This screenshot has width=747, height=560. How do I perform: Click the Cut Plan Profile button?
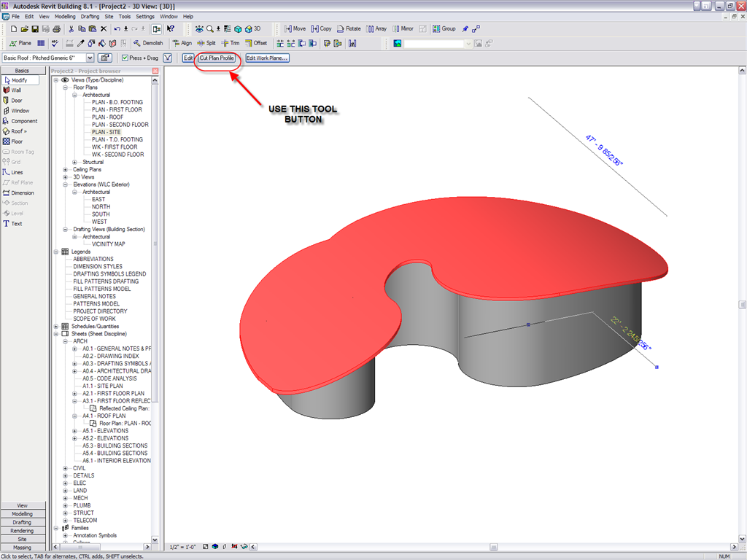coord(217,58)
